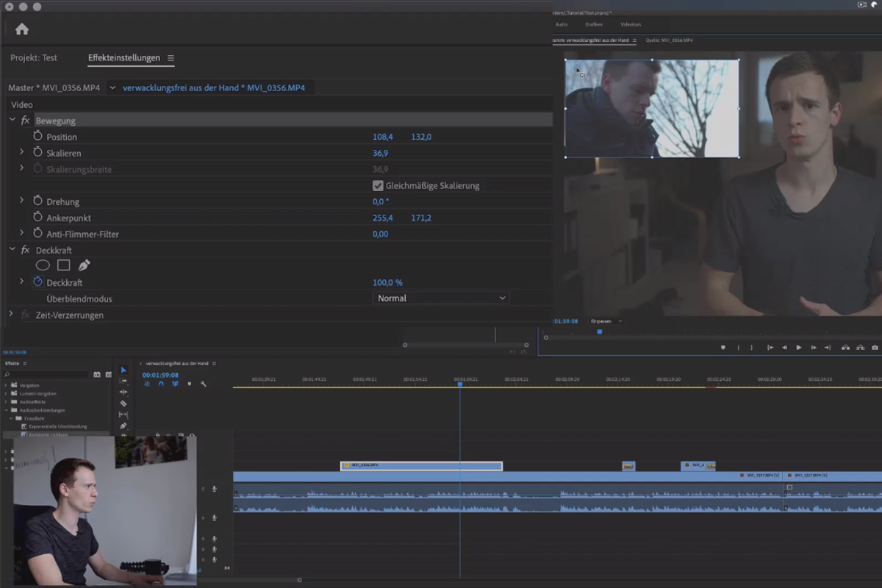Screen dimensions: 882x588
Task: Expand the Anti-Flimmer-Filter property
Action: 22,233
